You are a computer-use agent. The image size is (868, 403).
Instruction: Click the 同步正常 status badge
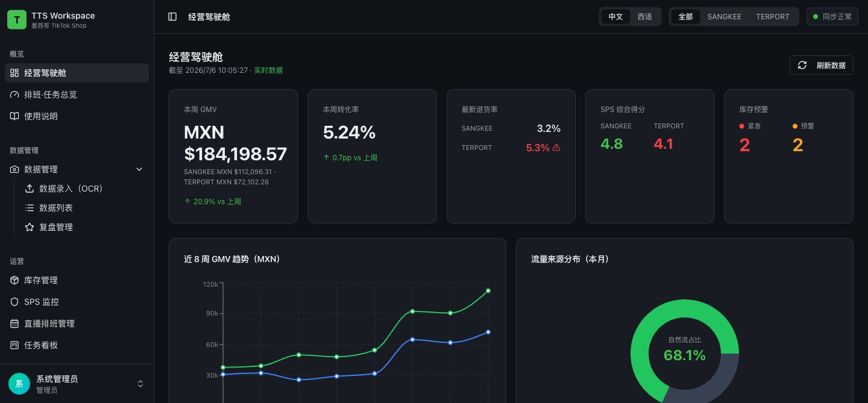click(832, 17)
